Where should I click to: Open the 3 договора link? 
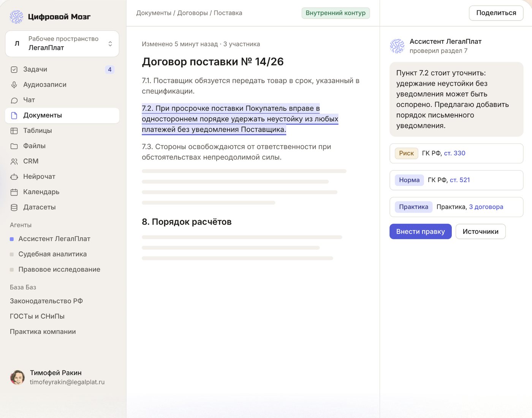(x=486, y=207)
